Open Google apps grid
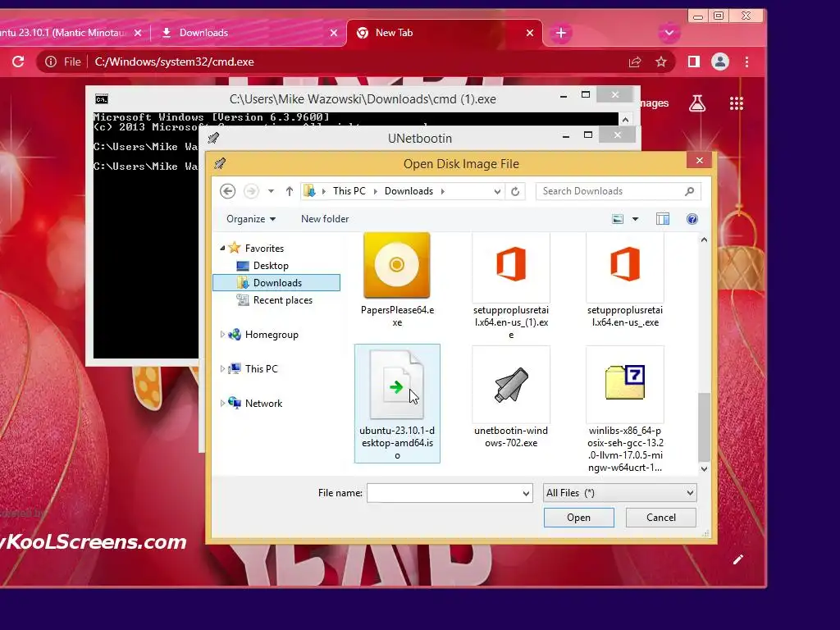The width and height of the screenshot is (840, 630). [737, 103]
